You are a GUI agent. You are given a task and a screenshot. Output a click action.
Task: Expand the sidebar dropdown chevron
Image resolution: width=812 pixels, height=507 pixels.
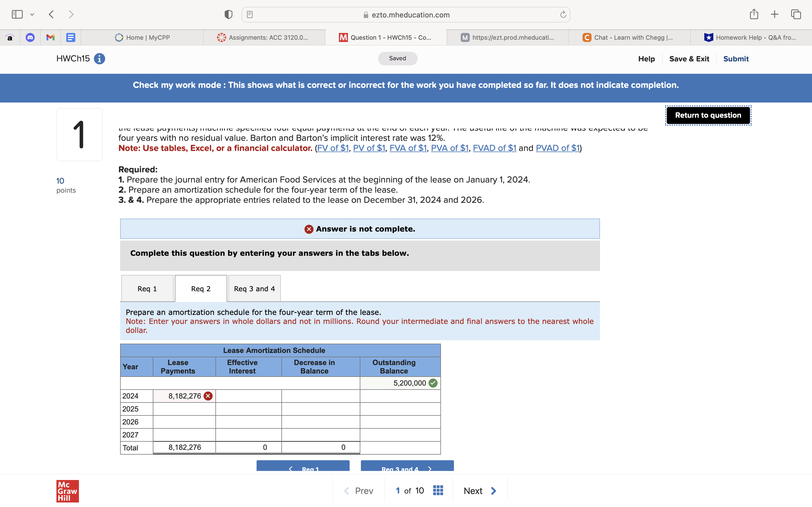coord(32,14)
